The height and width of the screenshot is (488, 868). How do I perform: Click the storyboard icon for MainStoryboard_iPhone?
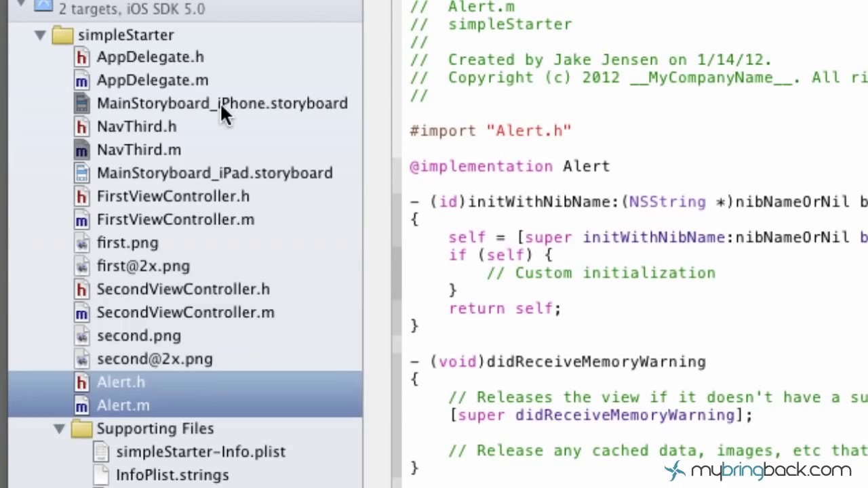click(81, 104)
